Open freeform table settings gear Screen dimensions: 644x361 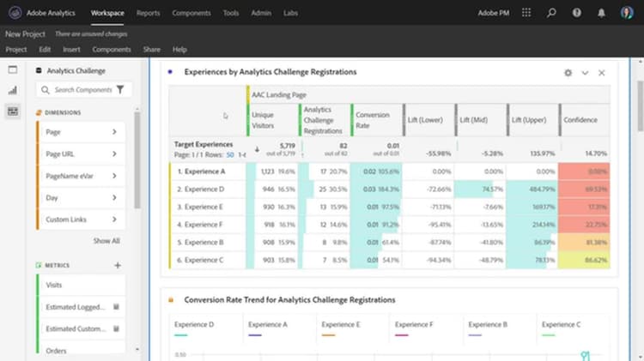[x=568, y=73]
